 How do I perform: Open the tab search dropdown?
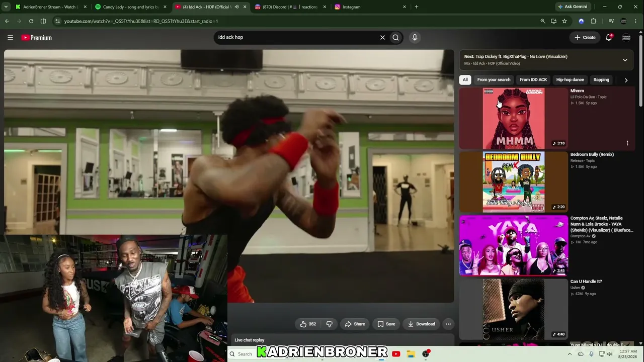(6, 7)
